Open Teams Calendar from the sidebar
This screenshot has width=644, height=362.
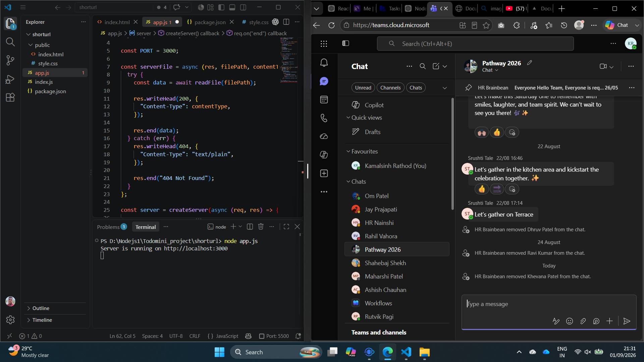click(x=324, y=100)
